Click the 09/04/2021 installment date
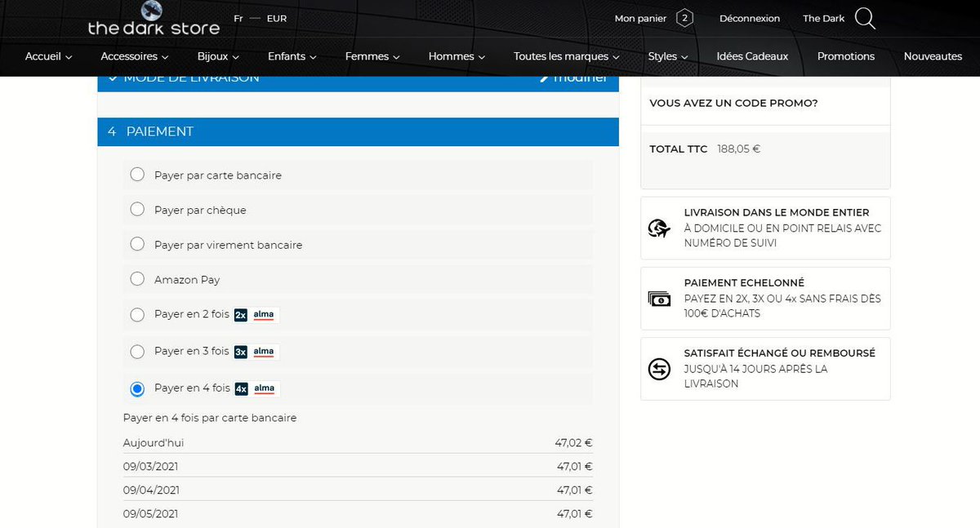 [151, 490]
